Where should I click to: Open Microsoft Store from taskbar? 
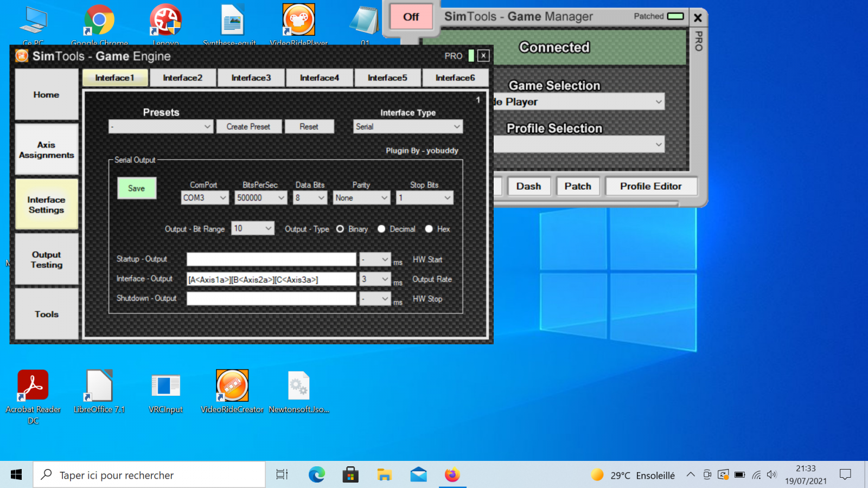point(350,475)
